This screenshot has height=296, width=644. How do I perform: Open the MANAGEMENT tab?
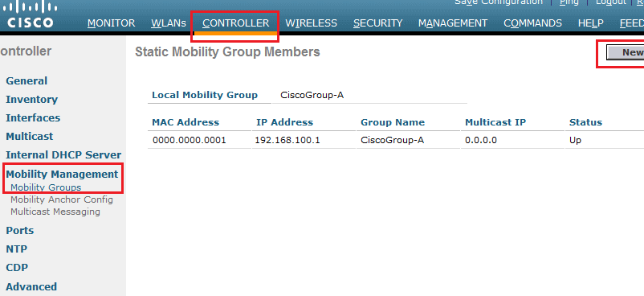pos(453,23)
